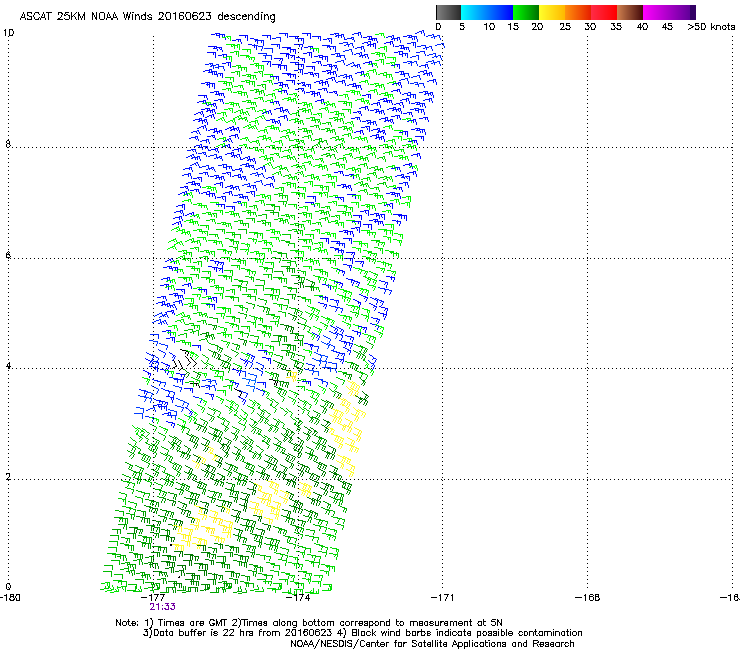Click the purple time stamp '21:33'

coord(162,607)
